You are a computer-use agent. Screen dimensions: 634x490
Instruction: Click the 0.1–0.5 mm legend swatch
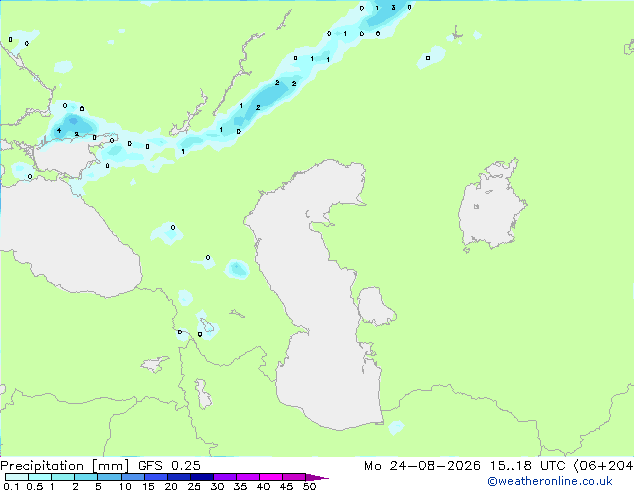click(17, 477)
